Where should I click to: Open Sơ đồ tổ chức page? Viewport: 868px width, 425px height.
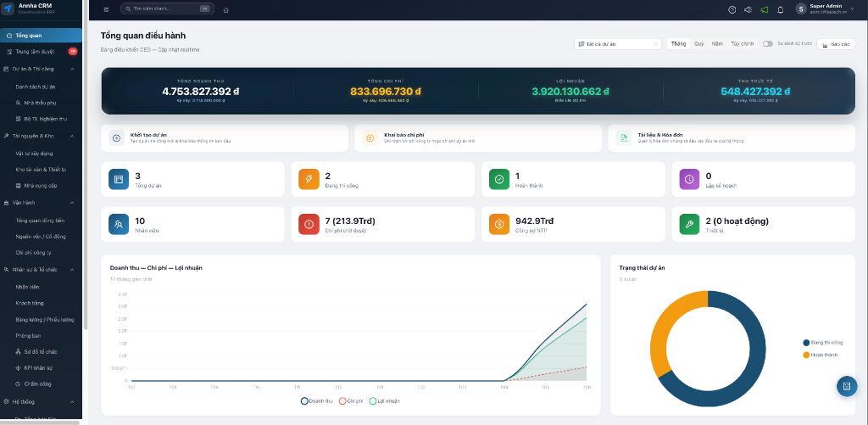(41, 352)
